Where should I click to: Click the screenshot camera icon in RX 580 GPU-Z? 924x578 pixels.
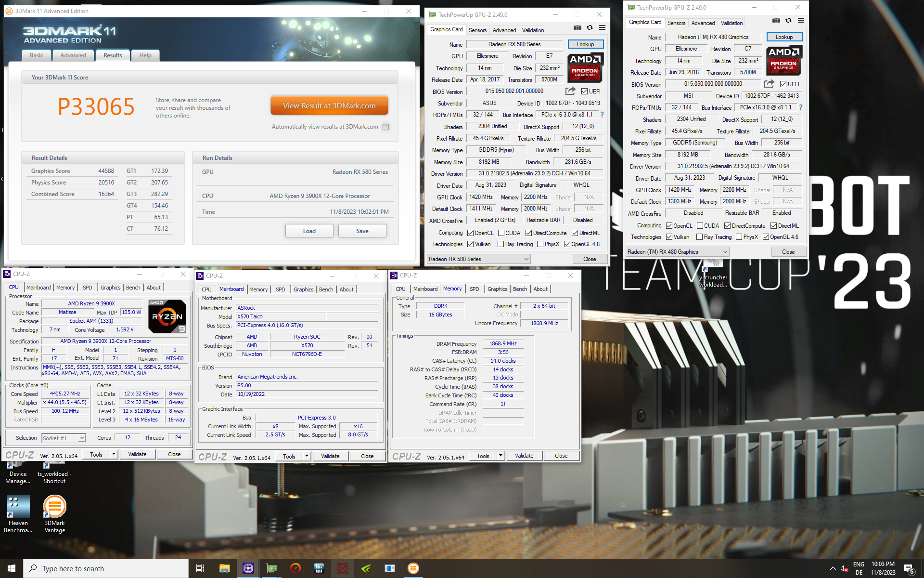click(x=577, y=28)
